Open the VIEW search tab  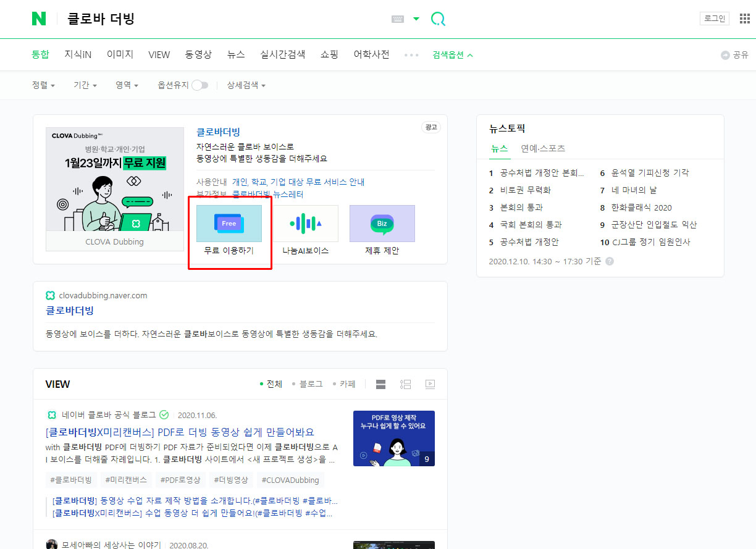159,54
